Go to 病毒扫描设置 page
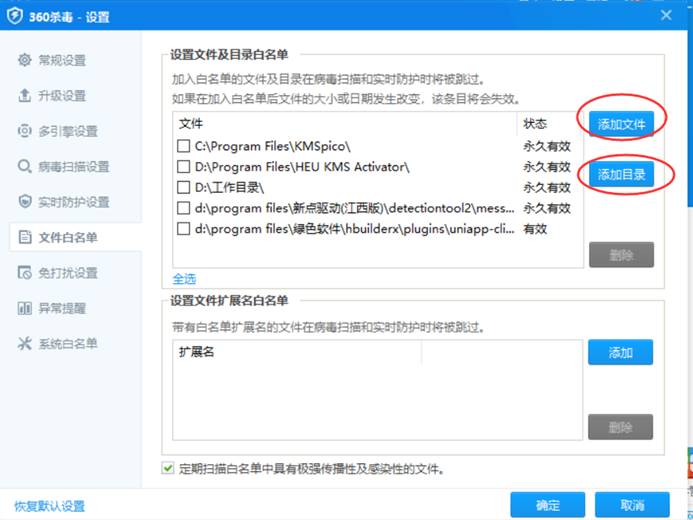Screen dimensions: 693x520 (75, 167)
